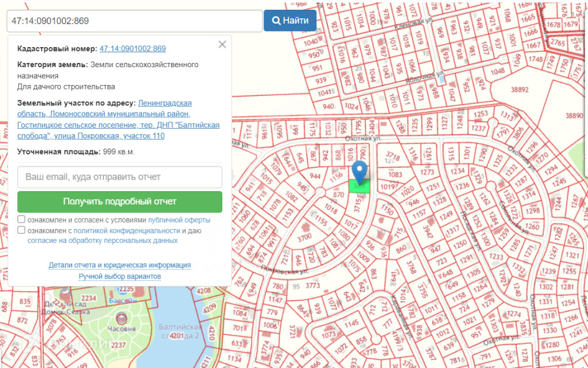The width and height of the screenshot is (588, 368).
Task: Click the Найти search button
Action: pos(290,21)
